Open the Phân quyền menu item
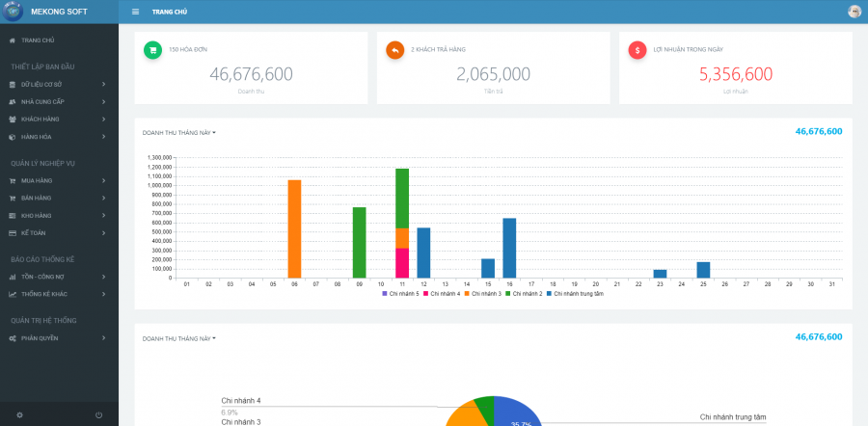 tap(58, 337)
